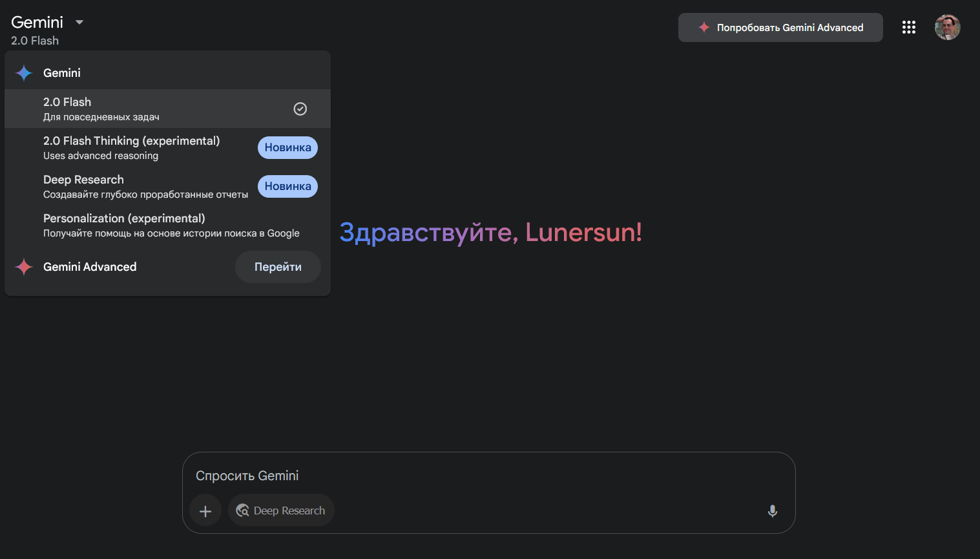Click the checkmark on 2.0 Flash
The image size is (980, 559).
click(300, 109)
